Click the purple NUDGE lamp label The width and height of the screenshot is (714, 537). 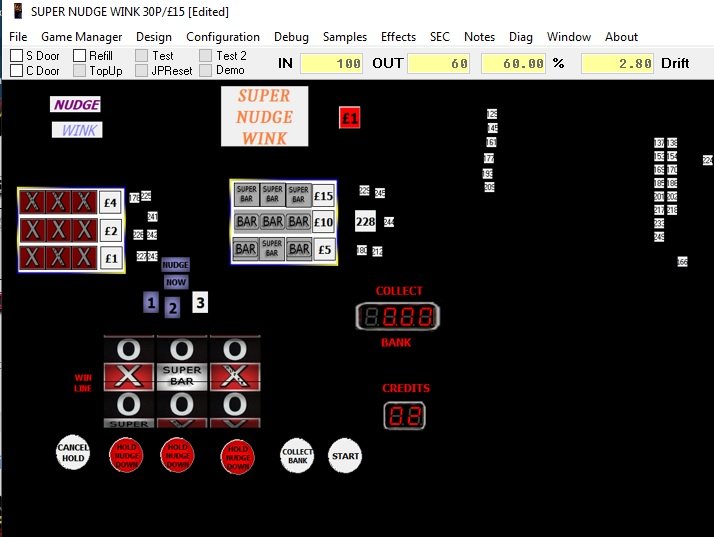point(76,105)
